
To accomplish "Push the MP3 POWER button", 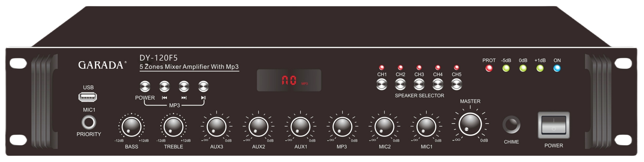I will [x=145, y=86].
